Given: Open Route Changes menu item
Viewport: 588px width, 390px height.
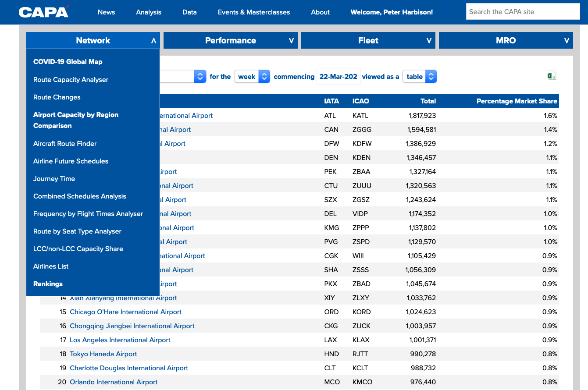Looking at the screenshot, I should coord(57,97).
